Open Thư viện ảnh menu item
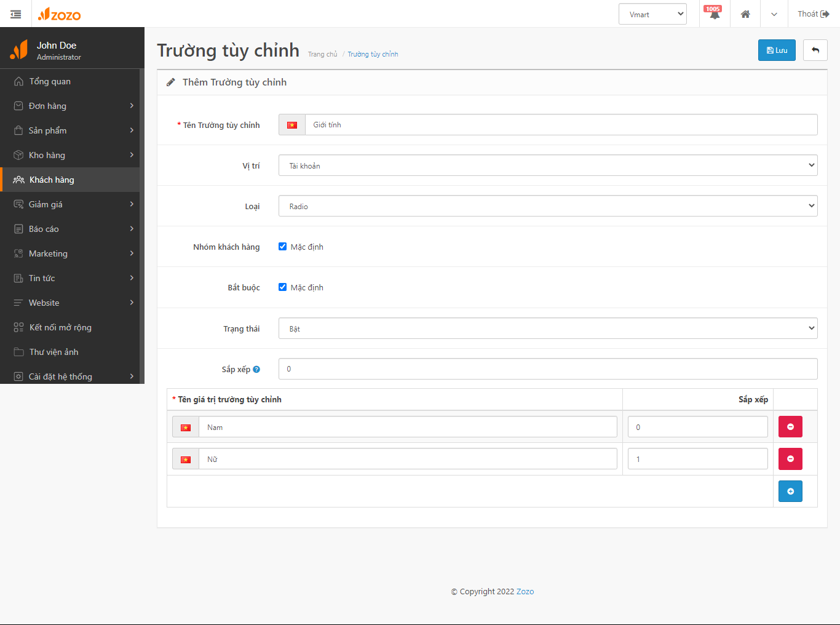This screenshot has width=840, height=625. click(70, 352)
